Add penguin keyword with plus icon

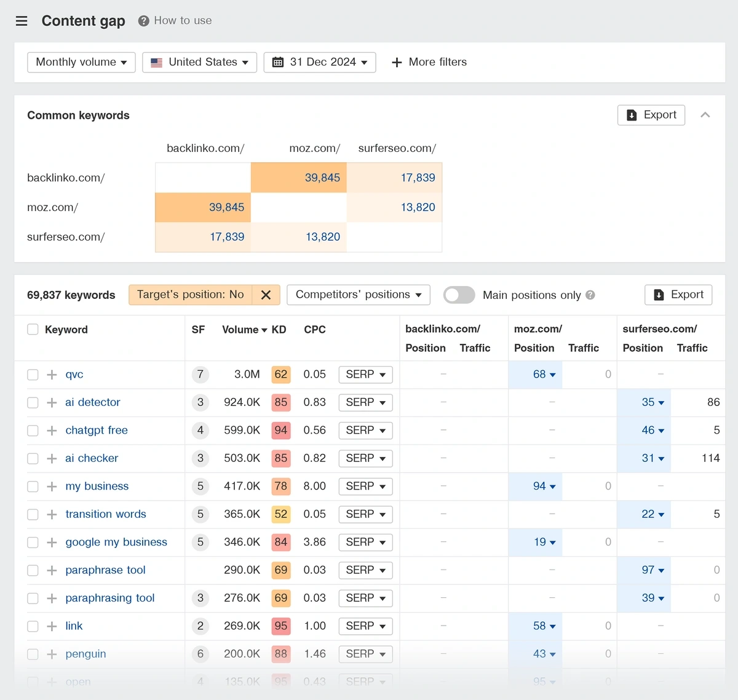tap(52, 654)
